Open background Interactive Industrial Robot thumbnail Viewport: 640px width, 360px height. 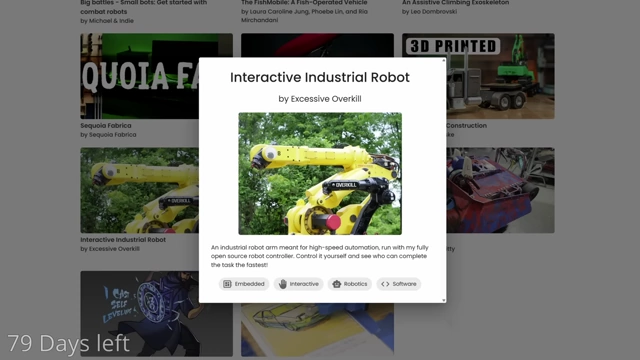tap(140, 190)
